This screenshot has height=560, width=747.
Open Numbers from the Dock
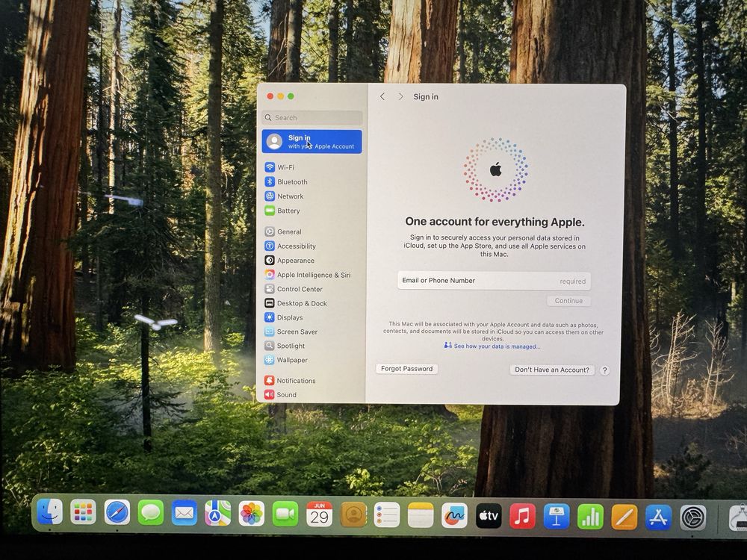click(x=590, y=517)
